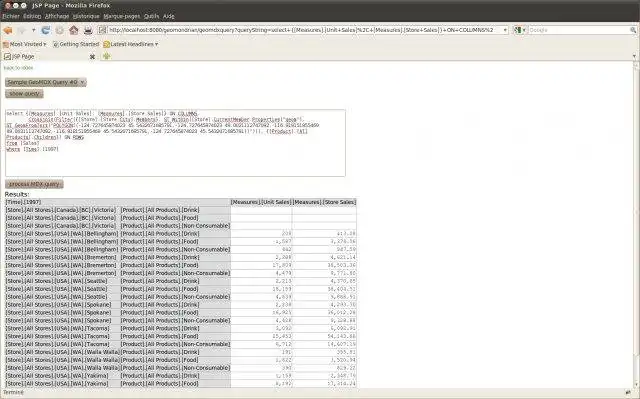Click the [Time].[1997] header cell
The width and height of the screenshot is (640, 399).
pyautogui.click(x=118, y=202)
